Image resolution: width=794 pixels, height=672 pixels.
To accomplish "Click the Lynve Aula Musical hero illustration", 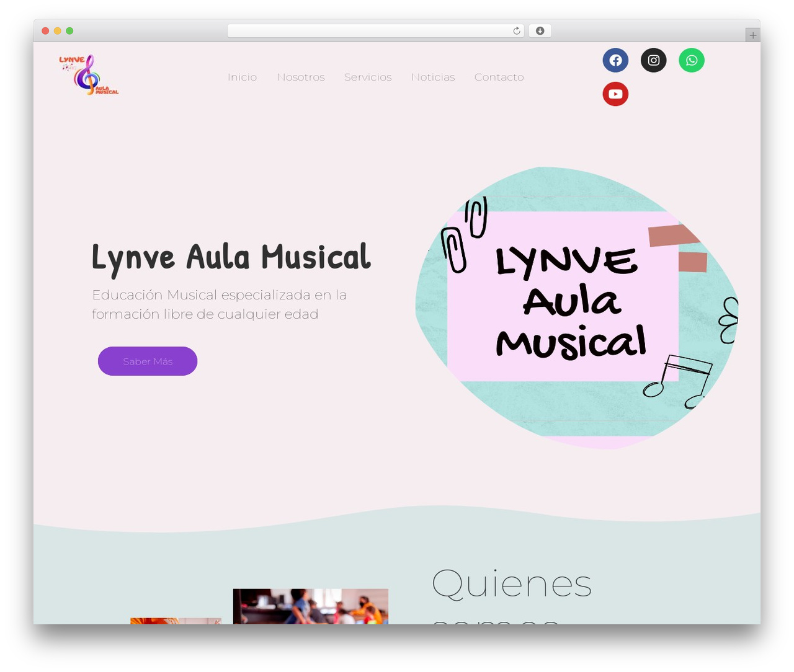I will coord(576,307).
